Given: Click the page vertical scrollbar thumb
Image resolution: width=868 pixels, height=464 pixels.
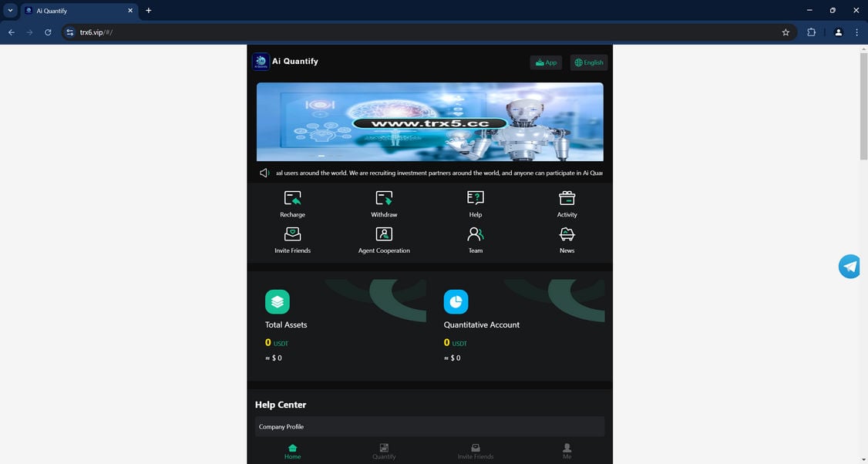Looking at the screenshot, I should tap(863, 105).
